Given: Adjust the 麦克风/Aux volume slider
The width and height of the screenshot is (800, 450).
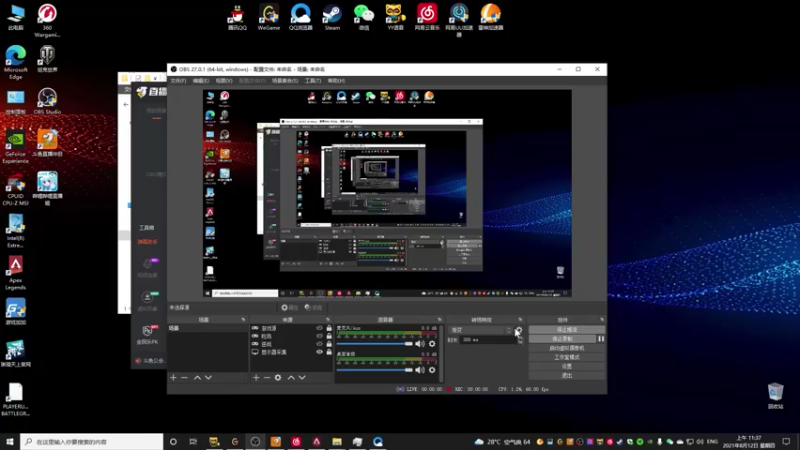Looking at the screenshot, I should tap(374, 344).
